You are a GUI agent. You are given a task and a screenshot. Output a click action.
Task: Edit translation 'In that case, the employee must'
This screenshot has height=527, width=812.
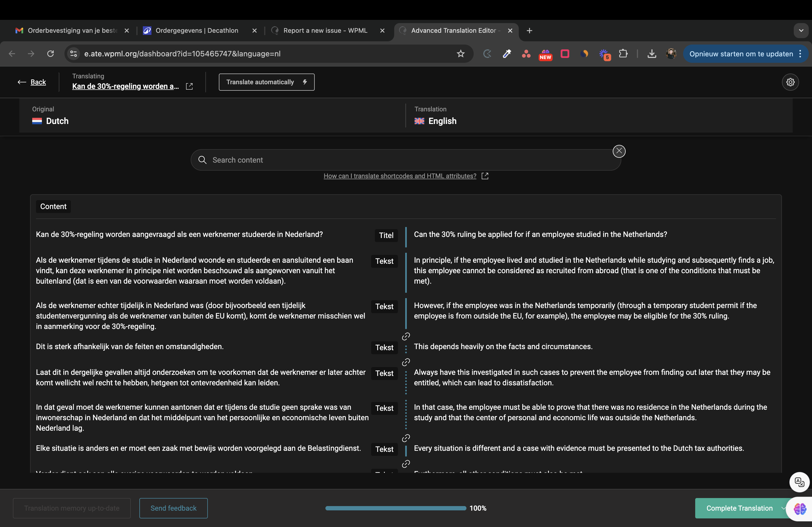(x=590, y=412)
